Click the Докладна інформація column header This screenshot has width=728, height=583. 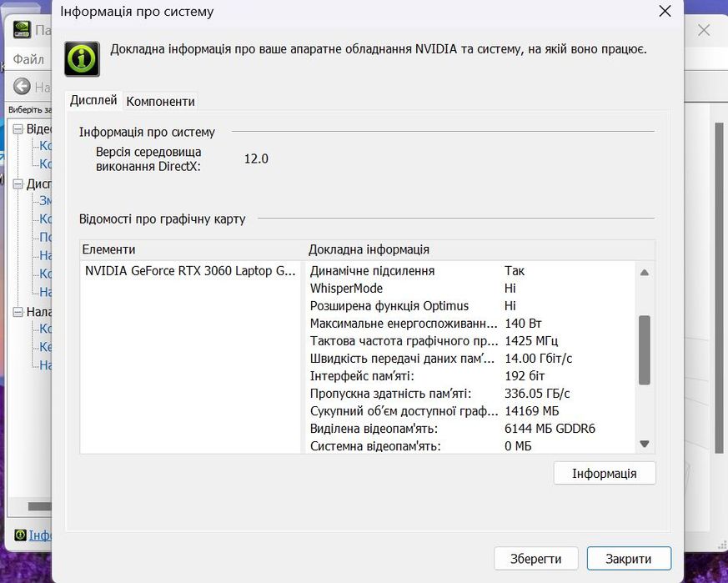click(480, 249)
